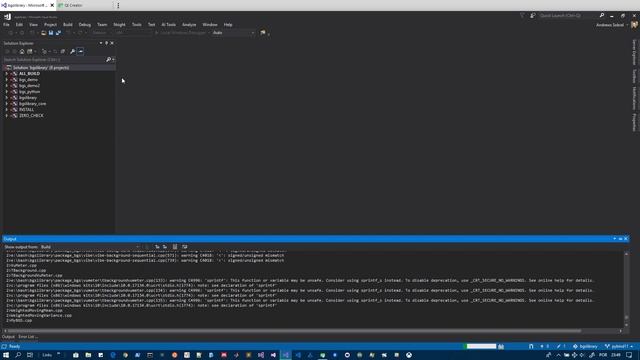This screenshot has width=640, height=360.
Task: Click the Solution Explorer Properties wrench icon
Action: (x=72, y=51)
